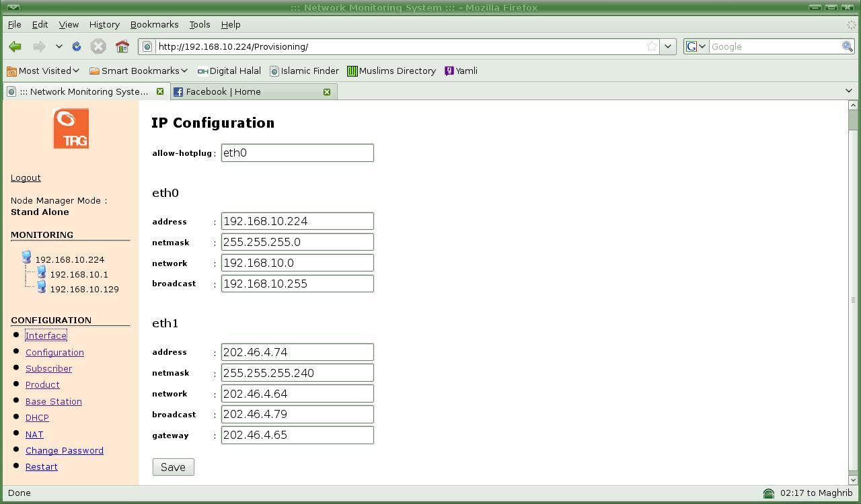Click the allow-hotplug input field
This screenshot has width=861, height=504.
coord(297,153)
